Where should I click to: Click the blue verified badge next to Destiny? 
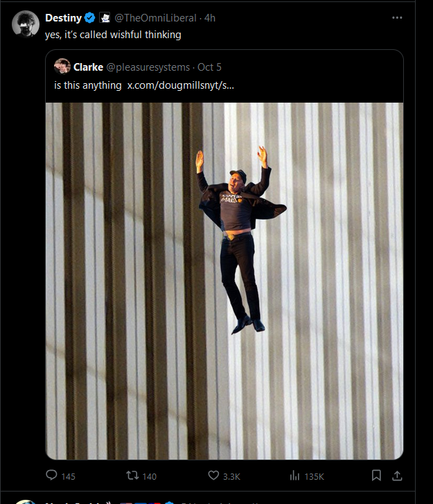point(89,18)
